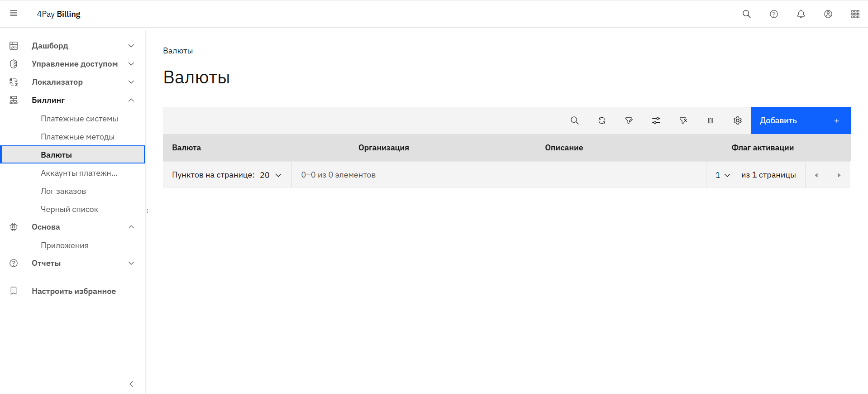Click the Добавить button
The width and height of the screenshot is (868, 394).
[800, 120]
